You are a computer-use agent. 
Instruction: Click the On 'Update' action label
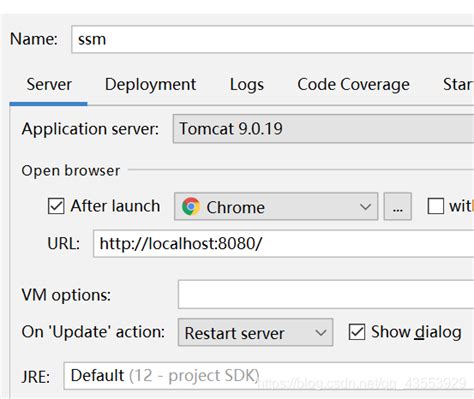pyautogui.click(x=93, y=332)
